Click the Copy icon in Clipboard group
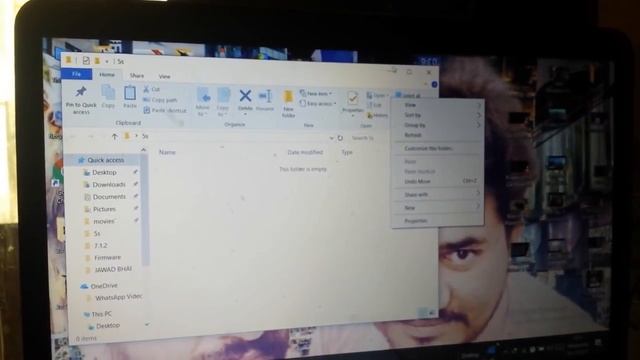The height and width of the screenshot is (360, 640). 108,93
